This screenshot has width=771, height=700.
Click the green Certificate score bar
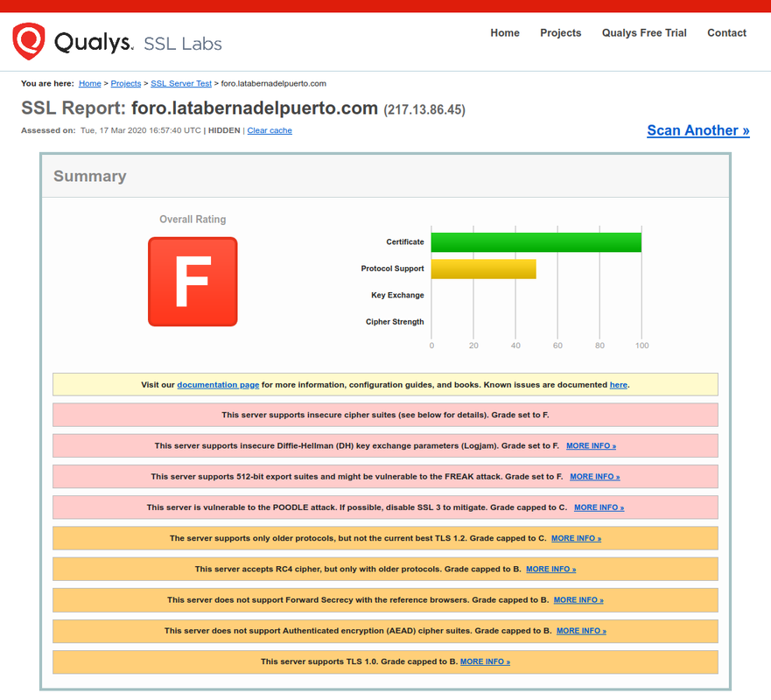[x=536, y=242]
